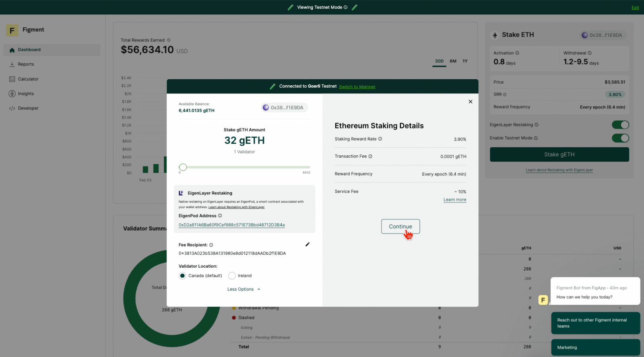Click the info icon beside Staking Reward Rate
The height and width of the screenshot is (357, 644).
tap(380, 139)
